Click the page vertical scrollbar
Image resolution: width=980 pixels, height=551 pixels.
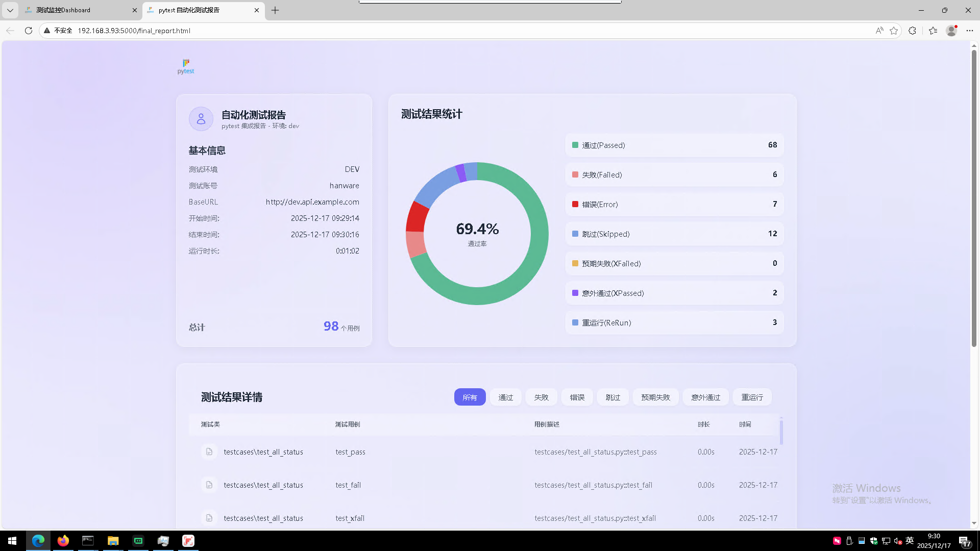point(974,199)
